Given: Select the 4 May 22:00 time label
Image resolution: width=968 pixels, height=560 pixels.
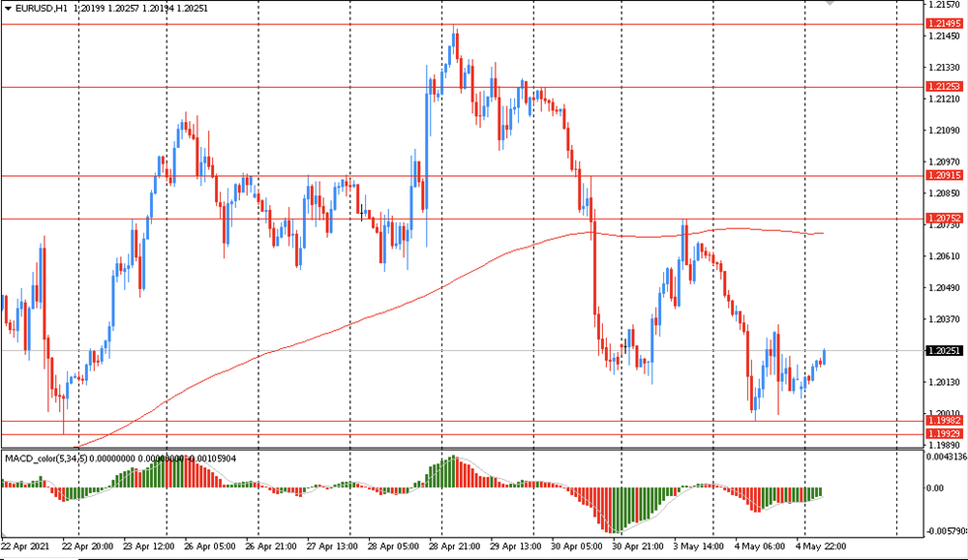Looking at the screenshot, I should [x=821, y=546].
